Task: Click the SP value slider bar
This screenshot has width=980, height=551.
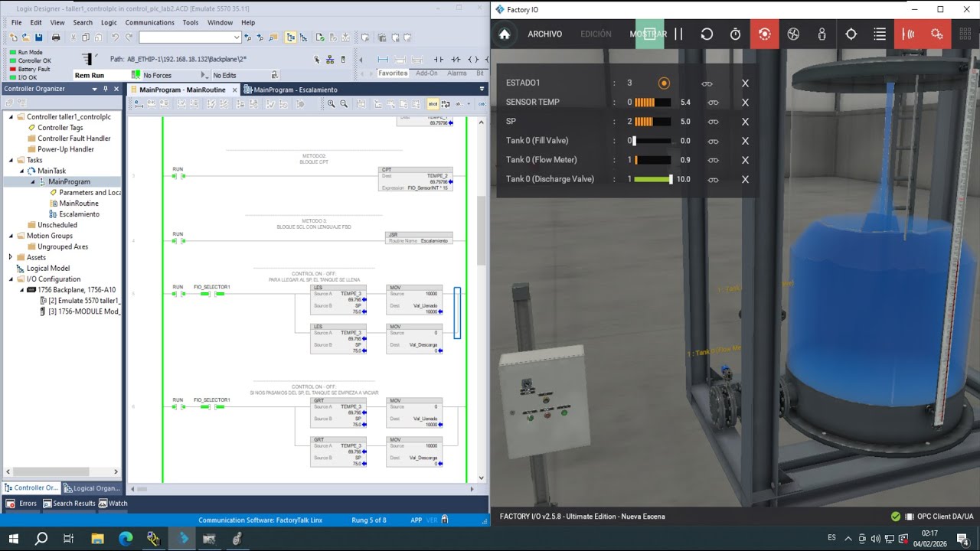Action: [x=652, y=122]
